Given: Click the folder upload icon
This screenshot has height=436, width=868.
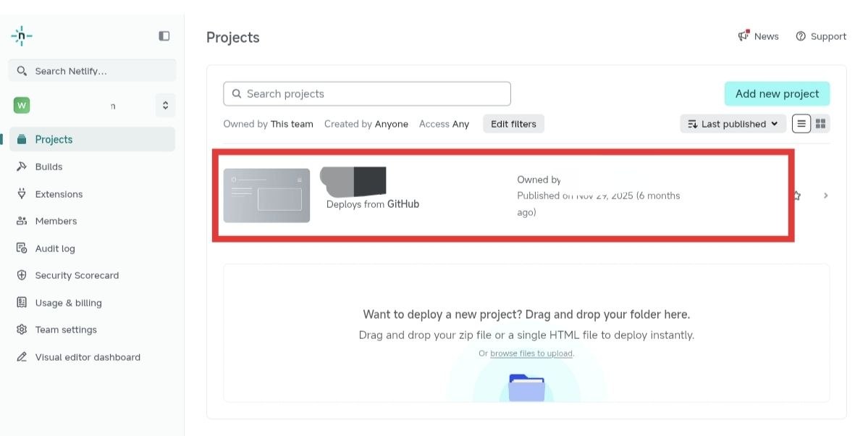Looking at the screenshot, I should click(526, 387).
